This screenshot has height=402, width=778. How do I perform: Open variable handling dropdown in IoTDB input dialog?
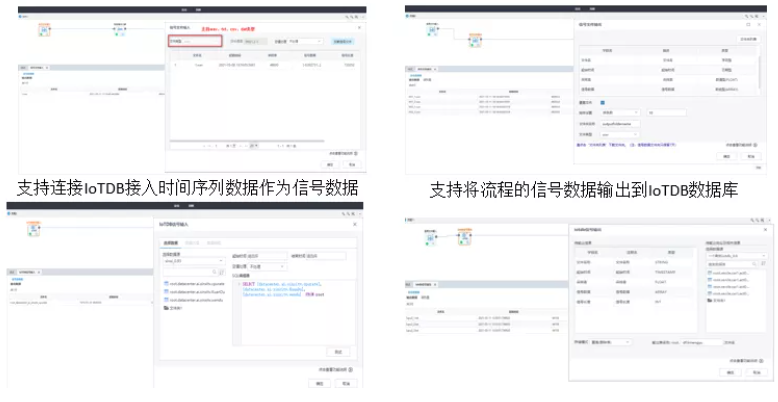point(267,267)
